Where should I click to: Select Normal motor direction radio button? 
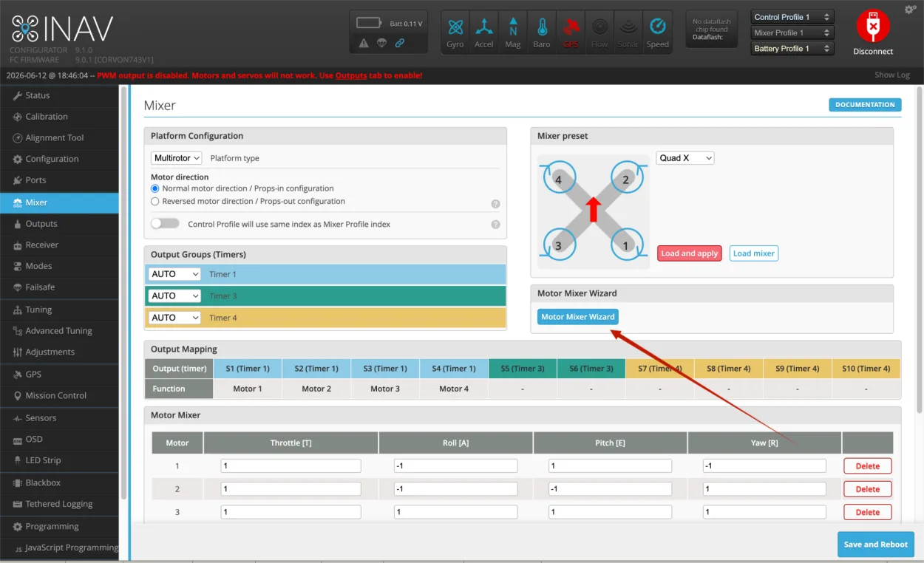coord(155,188)
